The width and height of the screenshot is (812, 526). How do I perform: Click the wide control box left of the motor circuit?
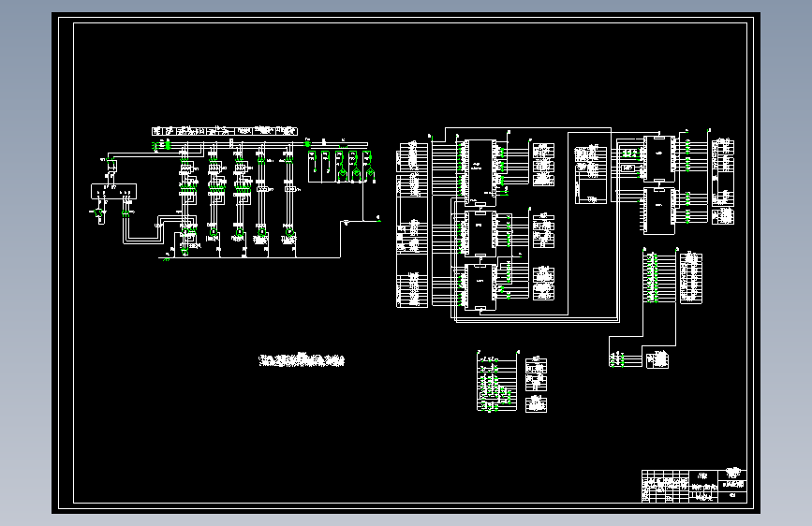point(114,191)
